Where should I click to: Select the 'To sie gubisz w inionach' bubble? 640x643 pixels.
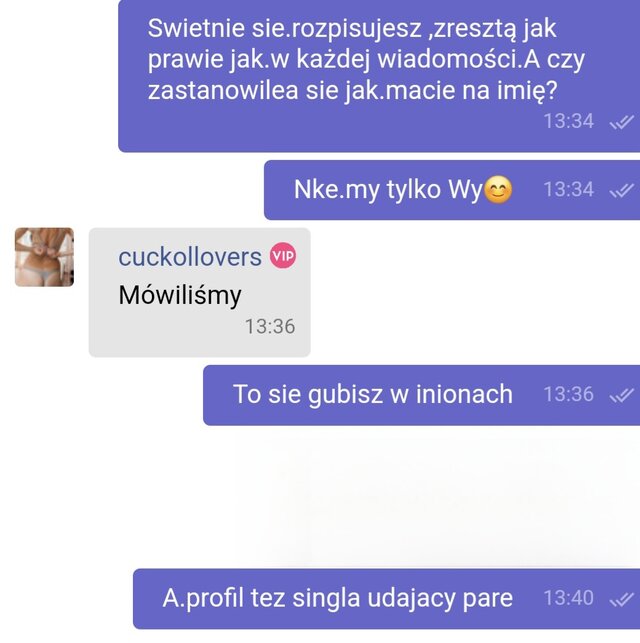tap(421, 395)
